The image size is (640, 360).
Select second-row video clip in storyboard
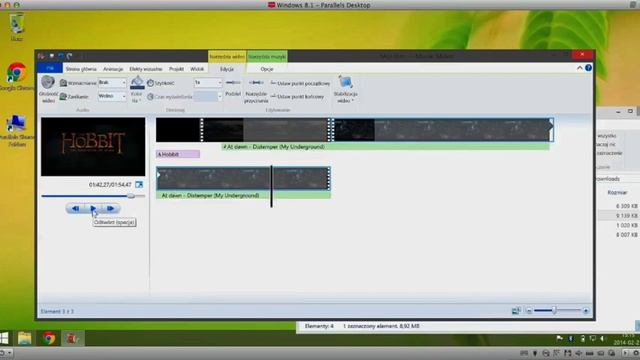(x=243, y=178)
